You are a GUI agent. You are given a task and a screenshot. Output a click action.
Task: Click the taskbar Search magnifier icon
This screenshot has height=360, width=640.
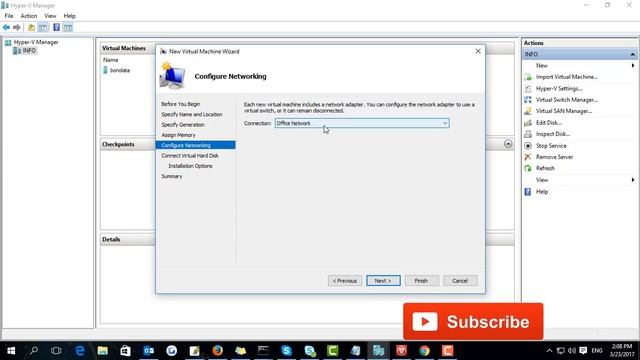coord(34,351)
